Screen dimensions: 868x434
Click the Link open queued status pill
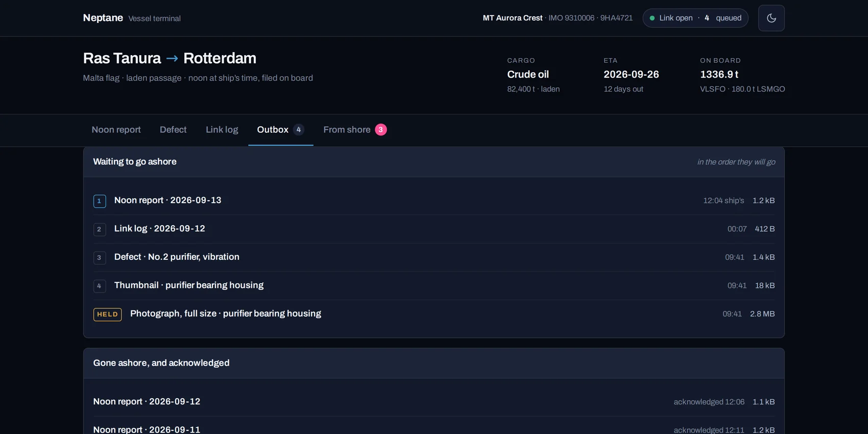(695, 18)
